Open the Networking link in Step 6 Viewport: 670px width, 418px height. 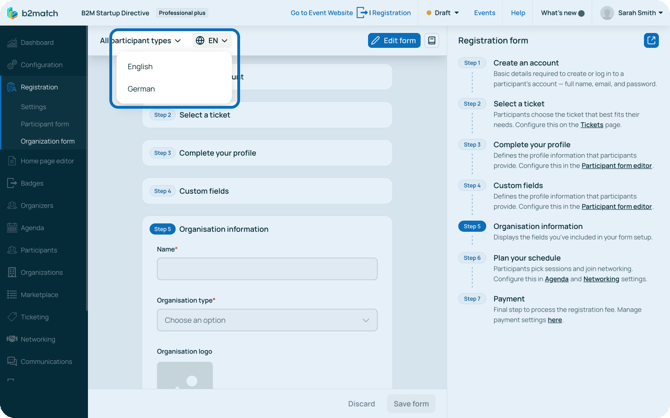[x=601, y=279]
